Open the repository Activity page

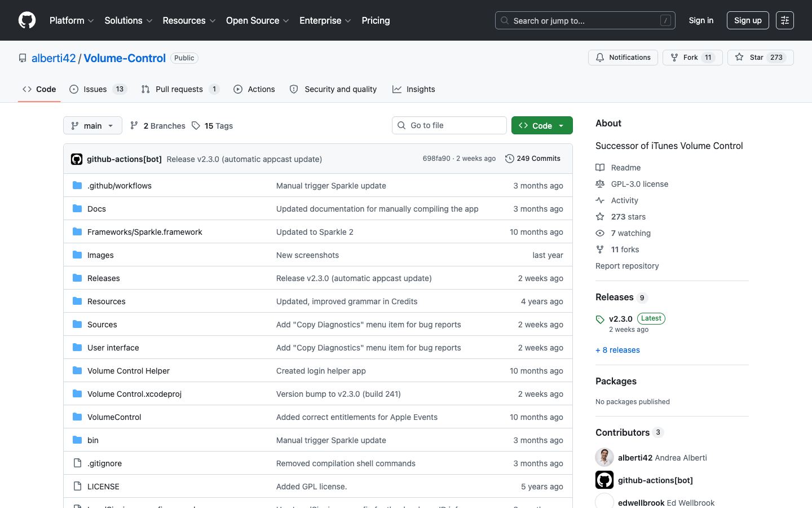[x=617, y=200]
